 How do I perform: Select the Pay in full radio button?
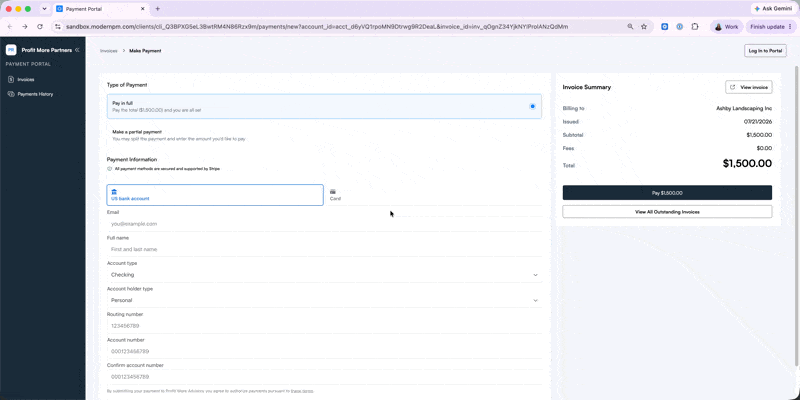(x=533, y=107)
